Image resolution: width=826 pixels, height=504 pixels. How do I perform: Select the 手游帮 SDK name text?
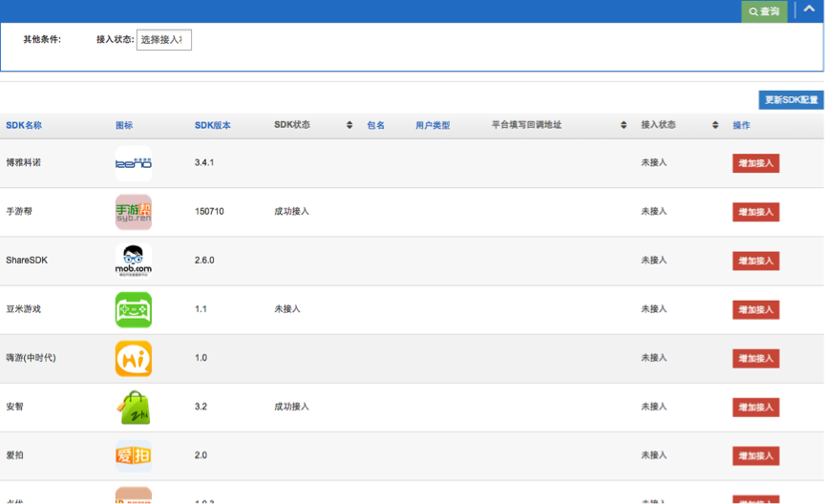[x=19, y=211]
